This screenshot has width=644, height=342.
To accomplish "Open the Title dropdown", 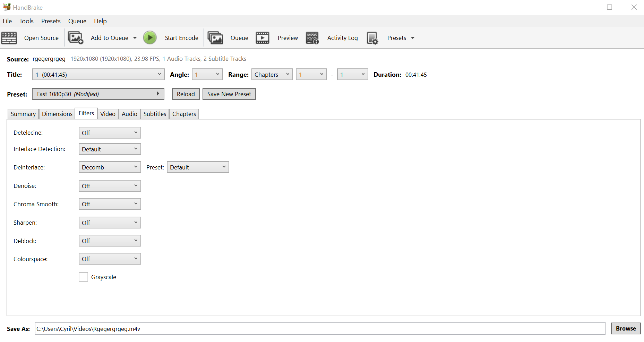I will (x=98, y=74).
